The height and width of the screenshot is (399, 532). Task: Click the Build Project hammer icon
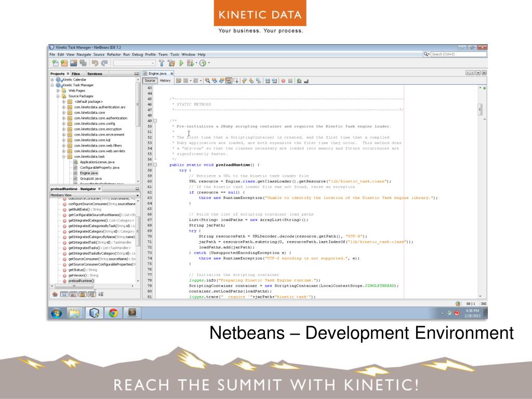[x=162, y=63]
